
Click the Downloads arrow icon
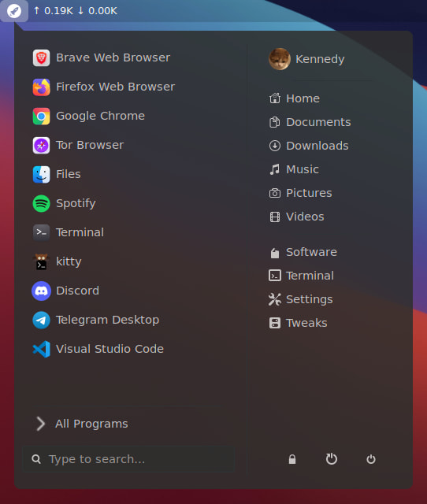click(x=275, y=146)
